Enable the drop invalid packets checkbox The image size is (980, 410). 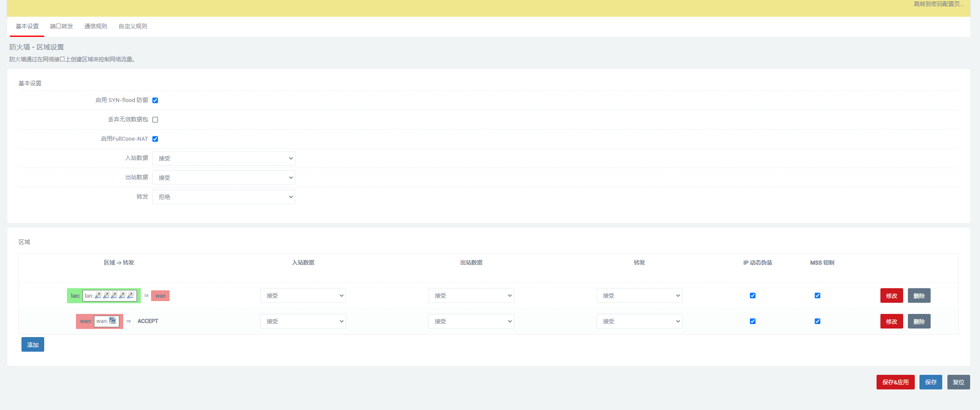[155, 120]
